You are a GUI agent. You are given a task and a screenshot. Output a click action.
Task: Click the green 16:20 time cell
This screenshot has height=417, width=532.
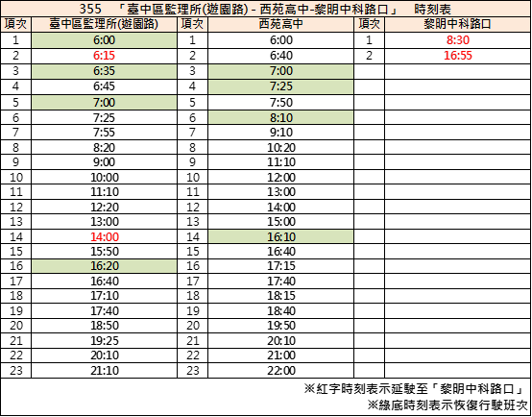point(104,266)
